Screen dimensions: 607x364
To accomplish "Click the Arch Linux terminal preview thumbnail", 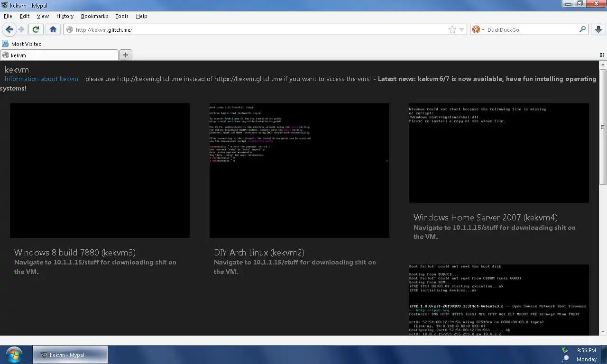I will pos(299,171).
